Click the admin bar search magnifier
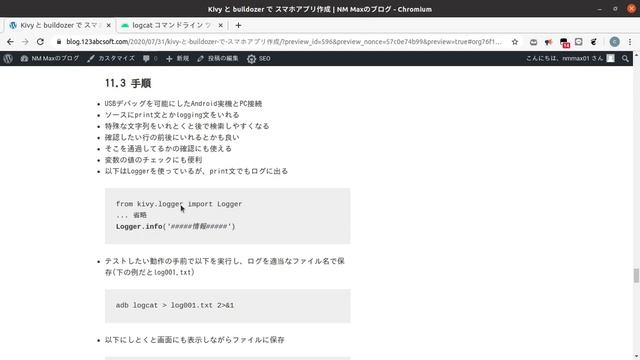 pos(625,59)
